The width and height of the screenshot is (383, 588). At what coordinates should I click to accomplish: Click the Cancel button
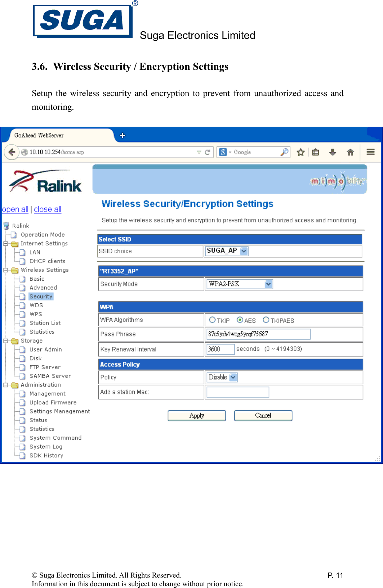pos(263,415)
